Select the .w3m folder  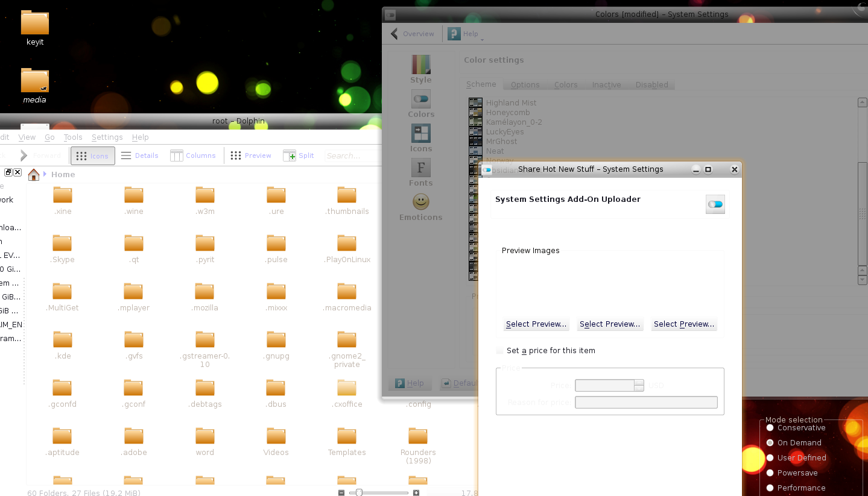pyautogui.click(x=205, y=201)
